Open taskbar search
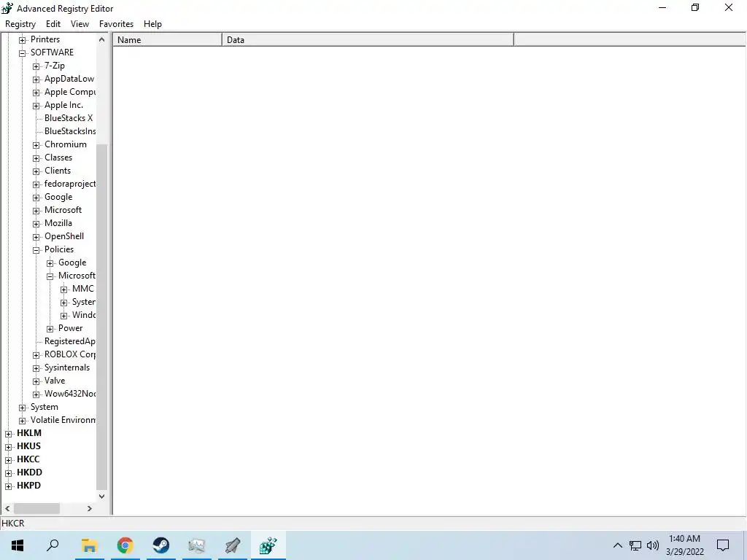The width and height of the screenshot is (747, 560). tap(53, 545)
